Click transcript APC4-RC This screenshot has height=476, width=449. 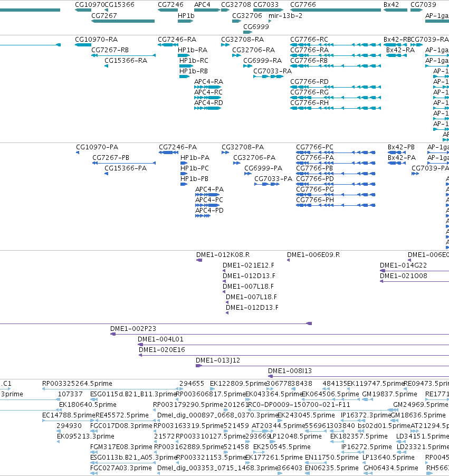(208, 92)
